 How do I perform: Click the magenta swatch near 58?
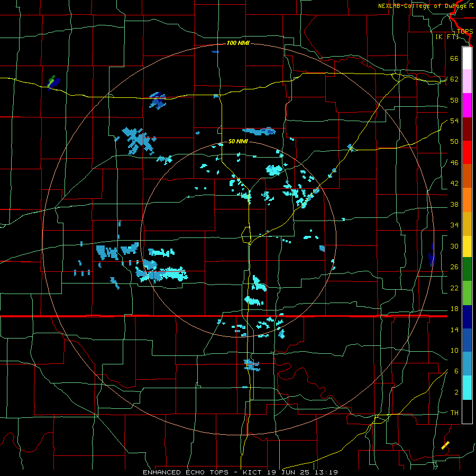pos(467,105)
